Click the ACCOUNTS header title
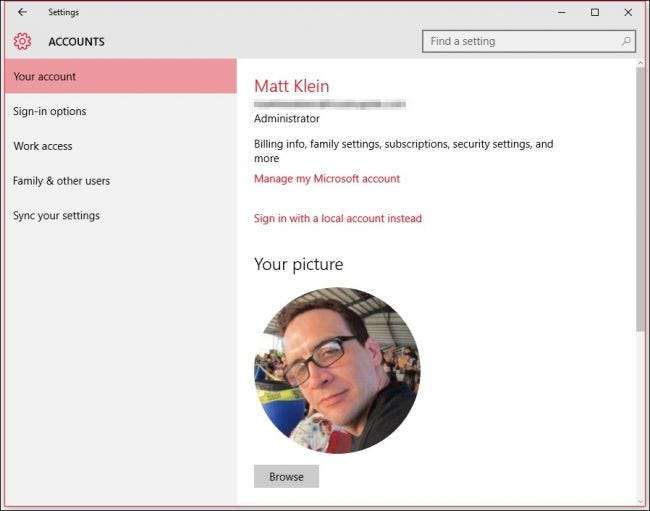This screenshot has height=511, width=650. [76, 42]
